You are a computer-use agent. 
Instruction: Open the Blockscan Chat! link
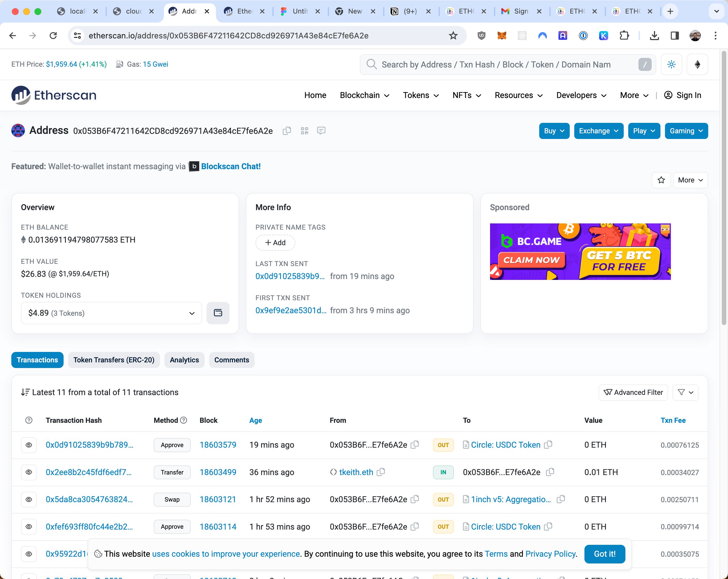click(231, 166)
